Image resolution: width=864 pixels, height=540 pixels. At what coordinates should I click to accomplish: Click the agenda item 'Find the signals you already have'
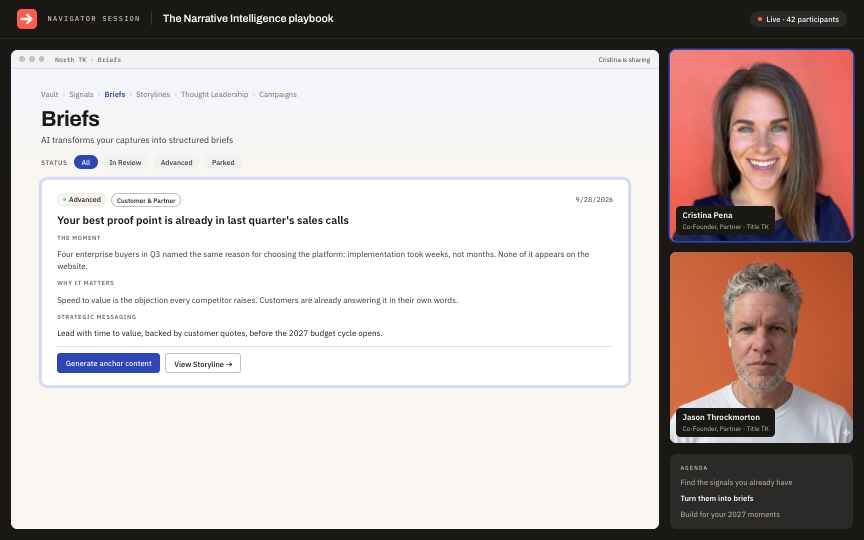[736, 482]
